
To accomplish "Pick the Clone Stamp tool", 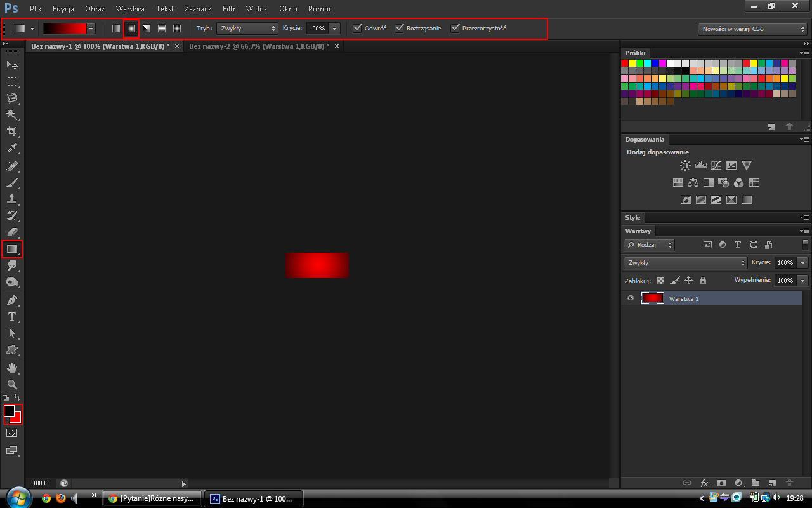I will coord(12,199).
